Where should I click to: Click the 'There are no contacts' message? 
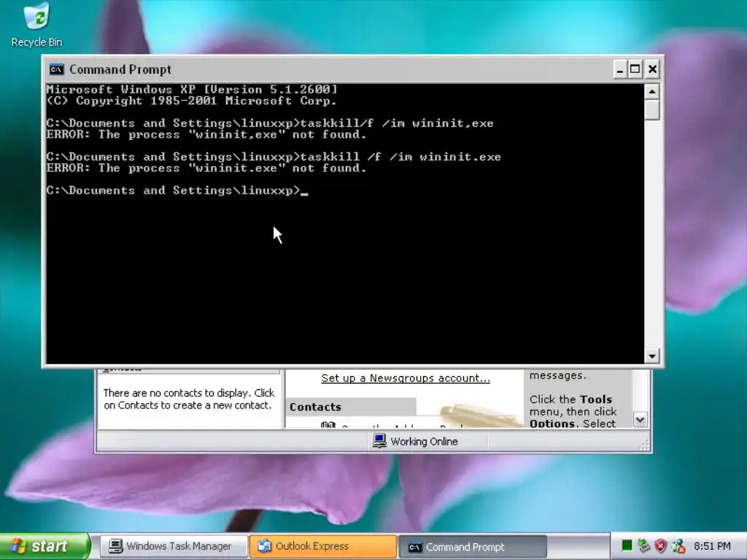pyautogui.click(x=189, y=399)
